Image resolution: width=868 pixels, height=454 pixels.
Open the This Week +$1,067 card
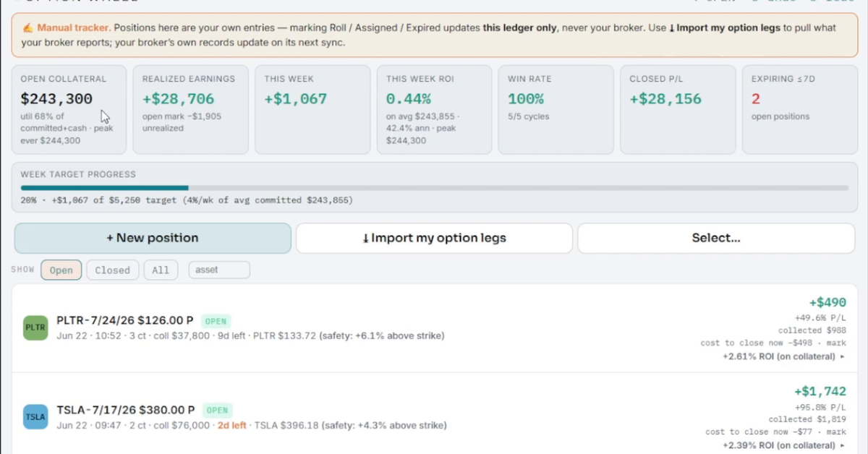point(312,109)
